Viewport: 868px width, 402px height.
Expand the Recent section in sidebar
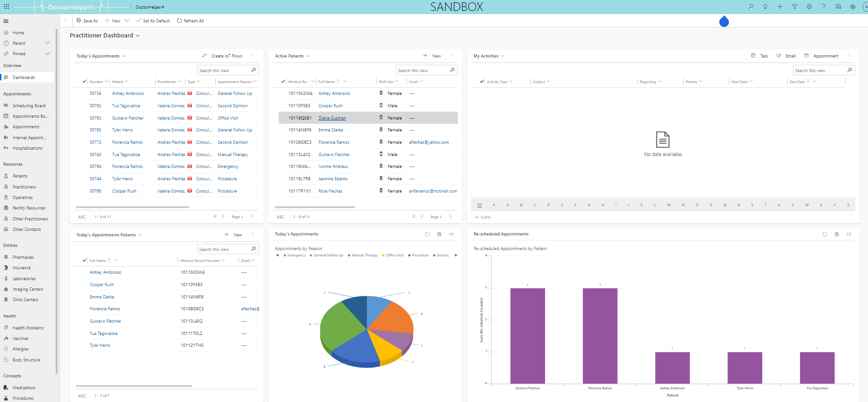click(47, 43)
